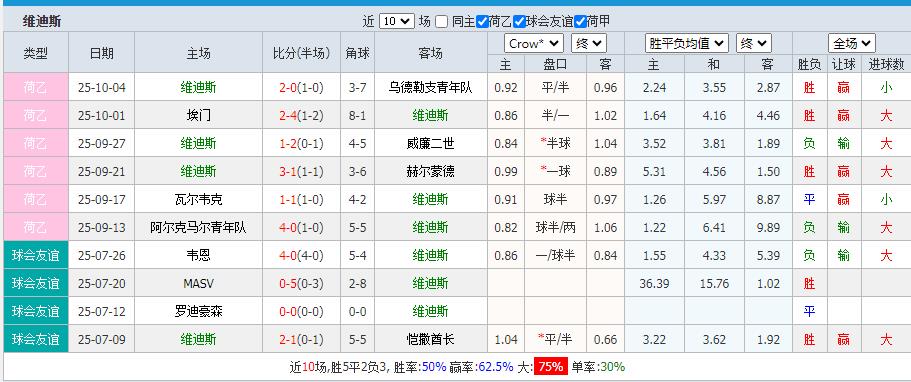
Task: Open the 终 dropdown next to Crow*
Action: [589, 44]
